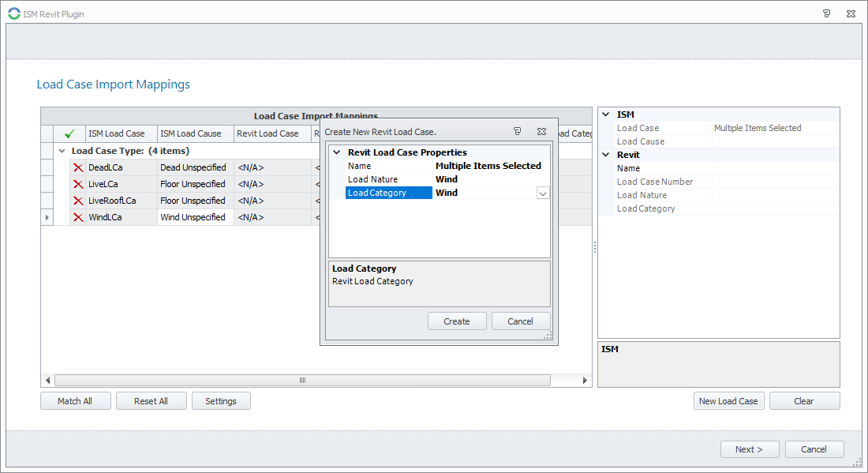Screen dimensions: 868x473
Task: Click ISM Load Cause property in right panel
Action: (x=663, y=141)
